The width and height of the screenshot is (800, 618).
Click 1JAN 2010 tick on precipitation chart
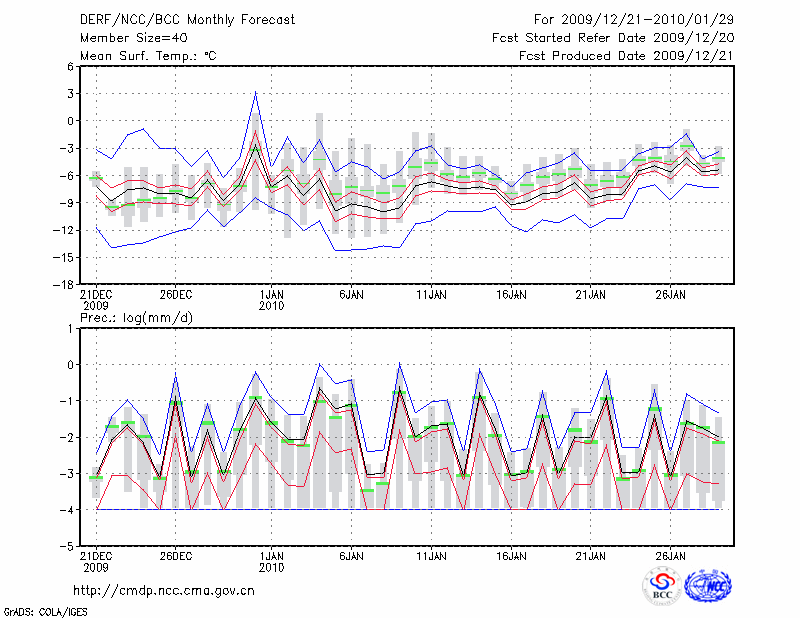click(x=271, y=560)
